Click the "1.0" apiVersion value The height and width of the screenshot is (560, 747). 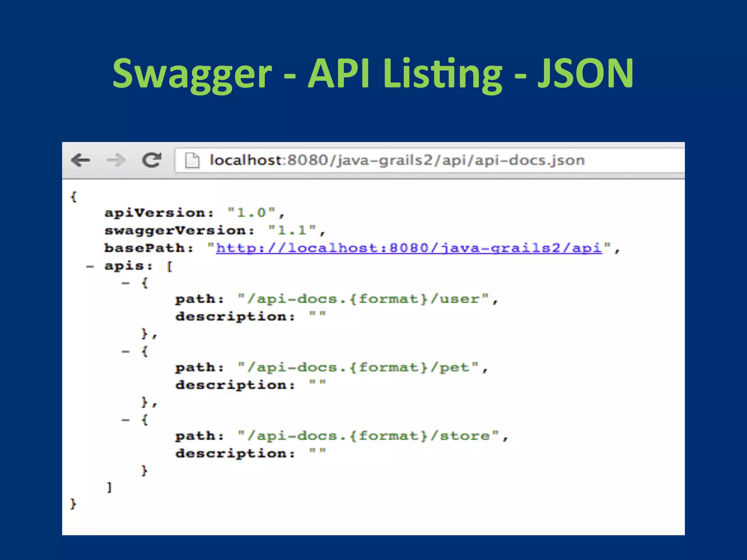[x=252, y=213]
